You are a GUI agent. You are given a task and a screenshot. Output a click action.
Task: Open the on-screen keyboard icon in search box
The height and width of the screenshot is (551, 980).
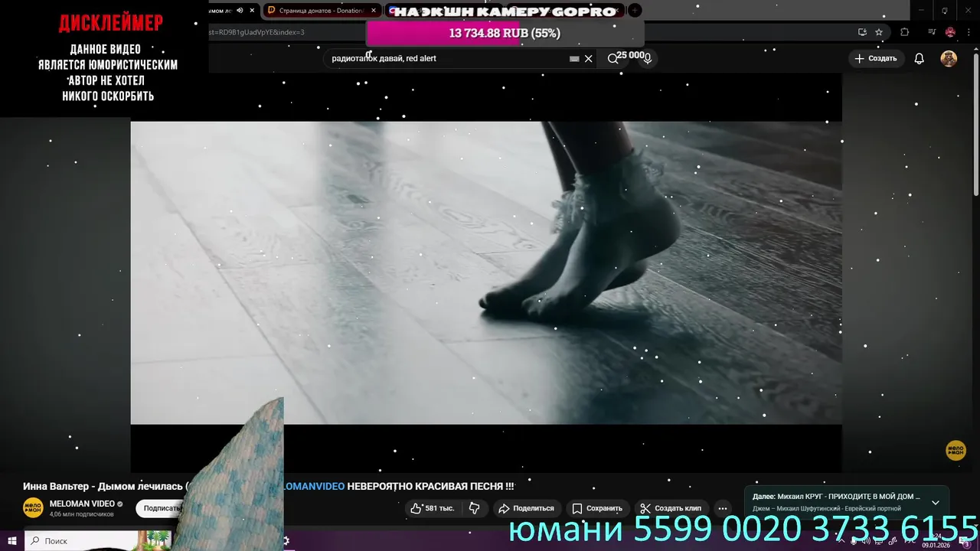574,59
